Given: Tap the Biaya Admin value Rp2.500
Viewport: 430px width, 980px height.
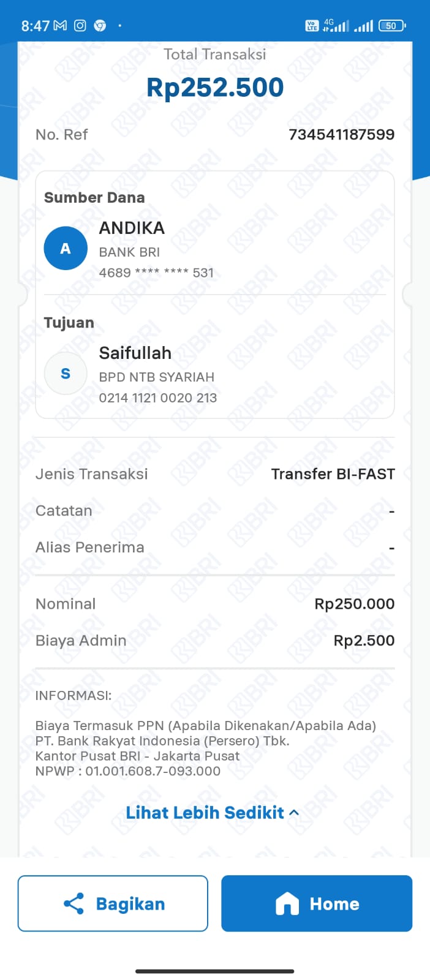Looking at the screenshot, I should click(x=364, y=641).
